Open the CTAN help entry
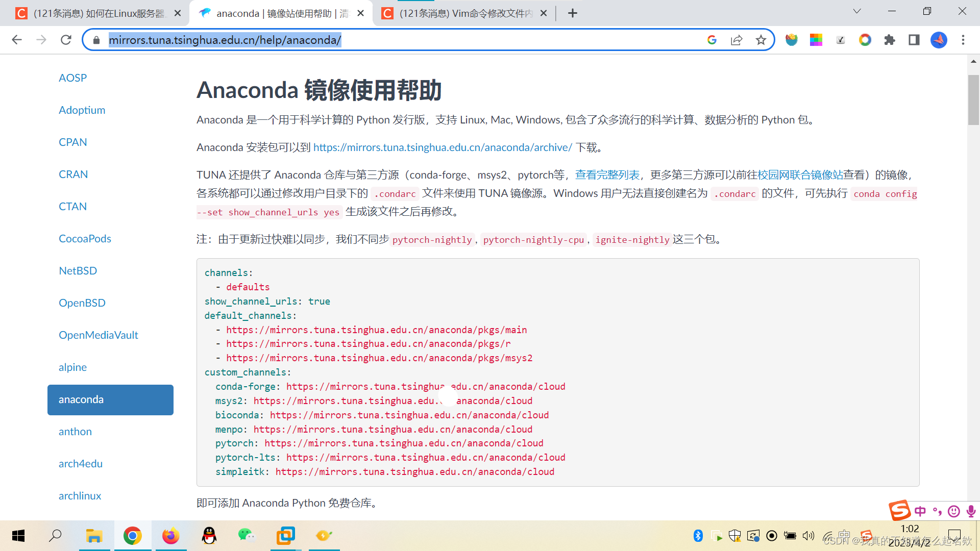 [x=72, y=206]
